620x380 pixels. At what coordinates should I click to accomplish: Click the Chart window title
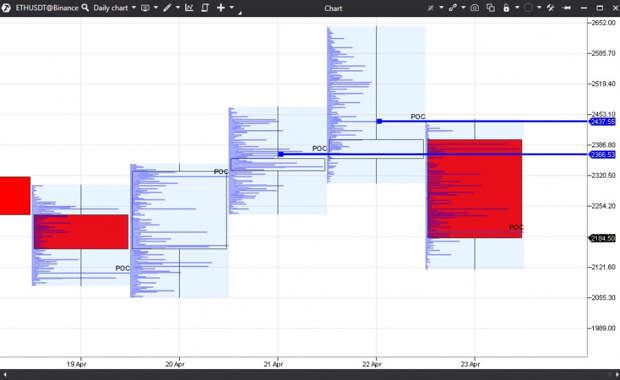pyautogui.click(x=333, y=8)
